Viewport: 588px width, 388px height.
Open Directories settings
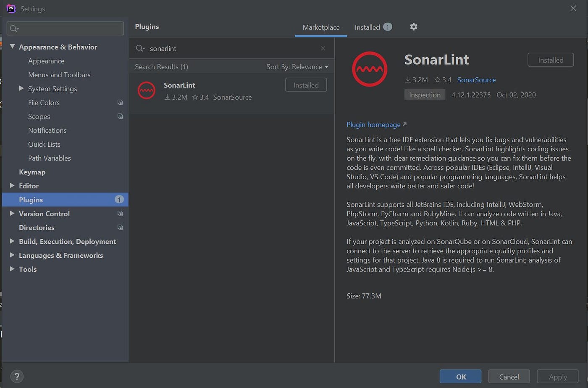point(37,227)
